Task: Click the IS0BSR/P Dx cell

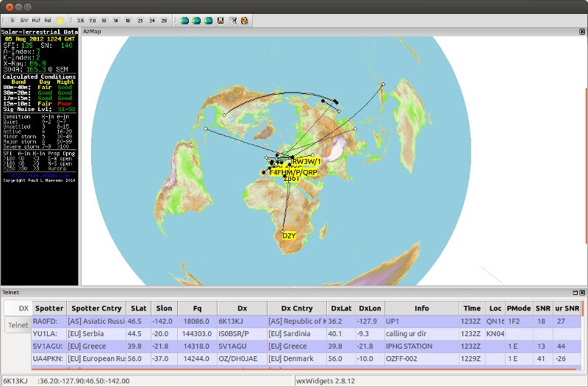Action: coord(243,334)
